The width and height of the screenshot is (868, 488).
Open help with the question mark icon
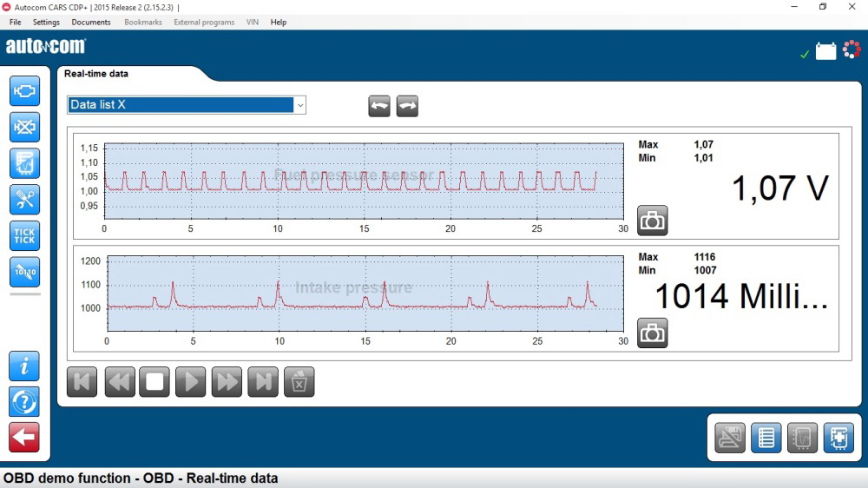[24, 402]
